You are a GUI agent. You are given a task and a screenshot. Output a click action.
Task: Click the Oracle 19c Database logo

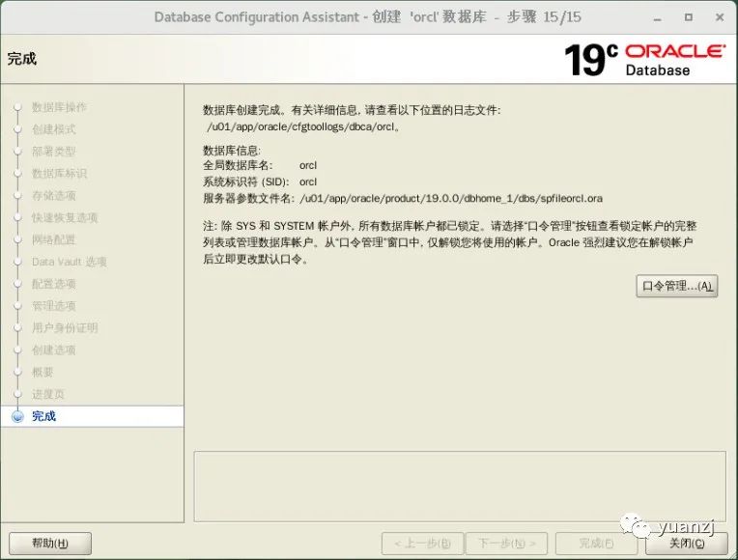tap(645, 60)
